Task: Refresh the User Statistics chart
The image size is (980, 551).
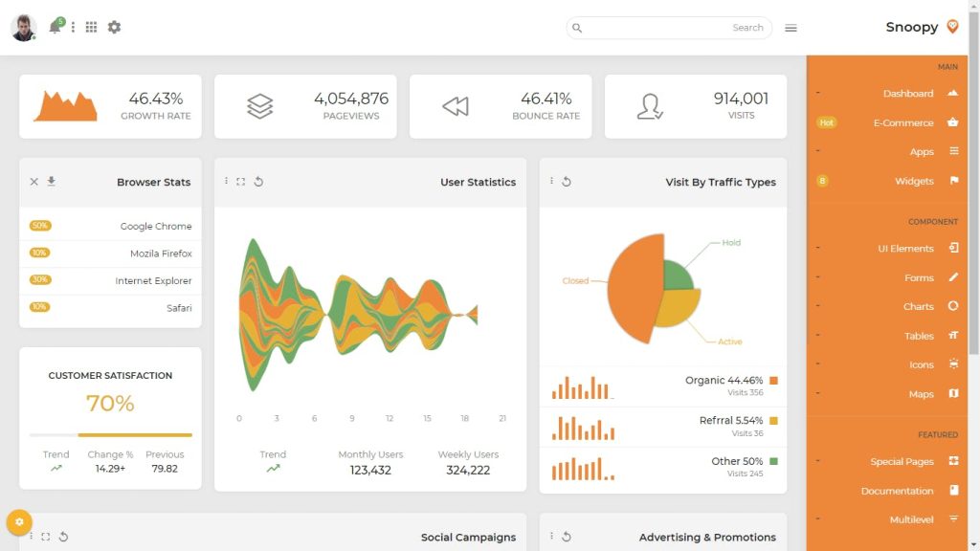Action: pos(257,181)
